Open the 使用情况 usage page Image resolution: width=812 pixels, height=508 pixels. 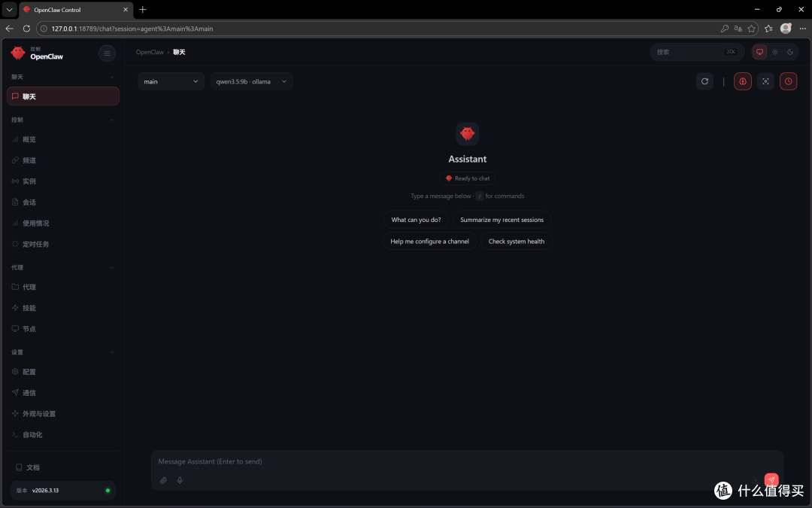[63, 224]
